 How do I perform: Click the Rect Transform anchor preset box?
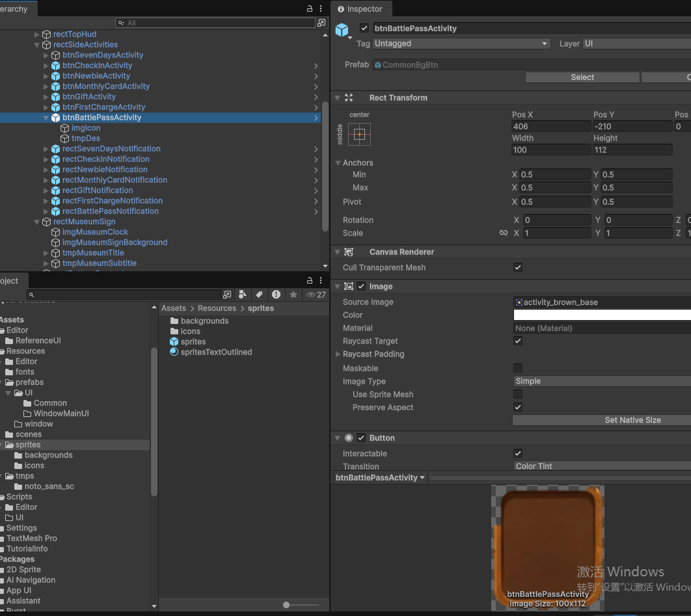coord(359,134)
